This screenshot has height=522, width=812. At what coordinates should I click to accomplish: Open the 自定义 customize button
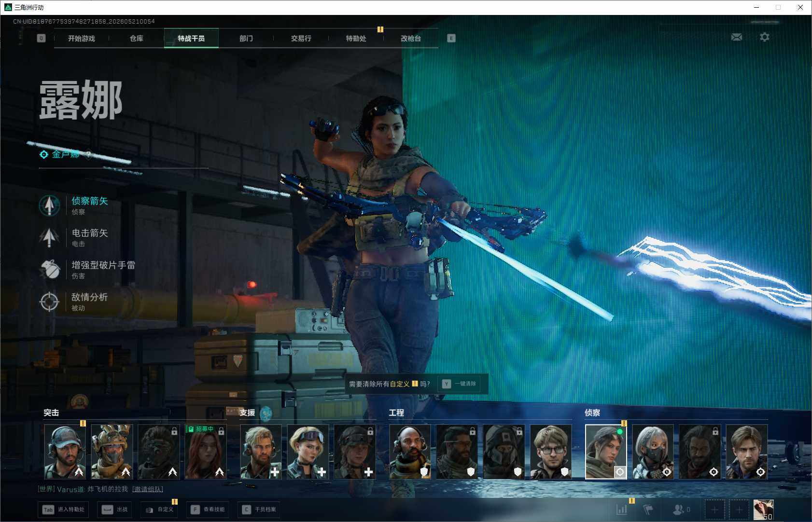pyautogui.click(x=159, y=509)
